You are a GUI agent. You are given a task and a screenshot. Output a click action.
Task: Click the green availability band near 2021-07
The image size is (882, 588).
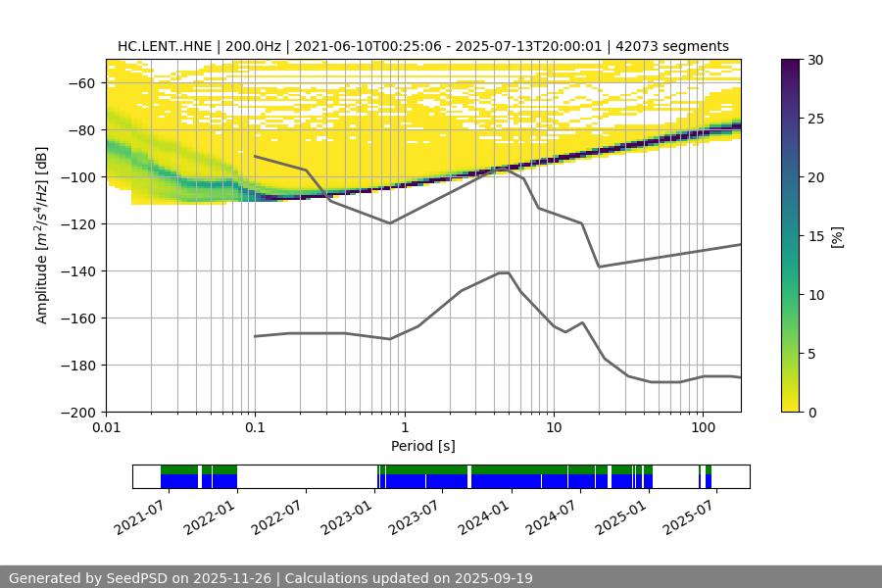178,469
